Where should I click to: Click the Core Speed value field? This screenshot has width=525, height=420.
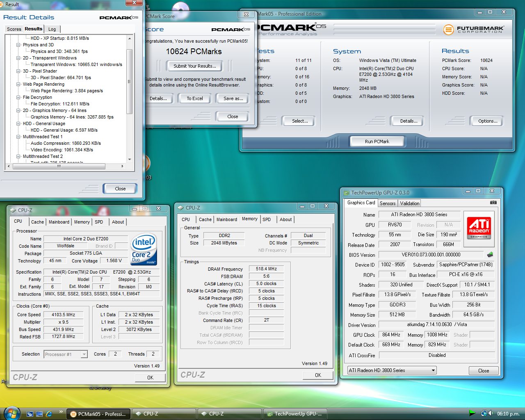pos(63,315)
